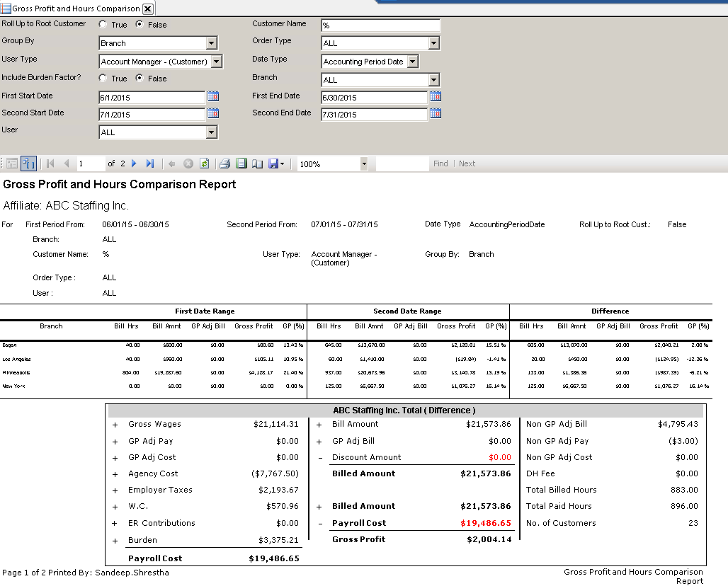Click the ABC Staffing Inc. Total header
The height and width of the screenshot is (586, 728).
(404, 410)
